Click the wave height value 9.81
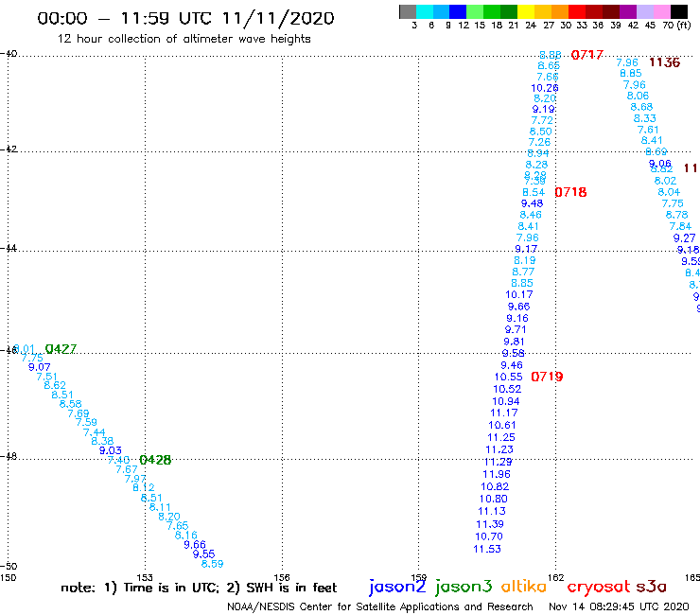 (514, 342)
